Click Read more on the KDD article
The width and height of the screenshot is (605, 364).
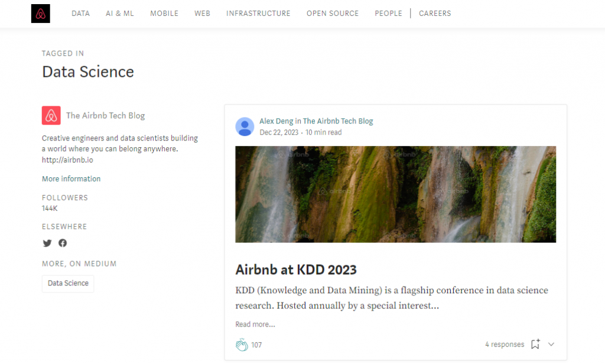click(255, 324)
